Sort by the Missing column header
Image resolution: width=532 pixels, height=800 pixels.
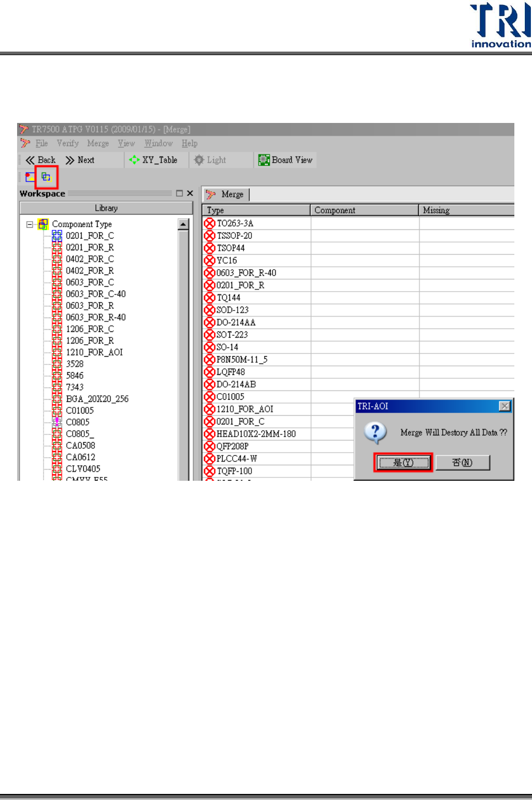(466, 210)
